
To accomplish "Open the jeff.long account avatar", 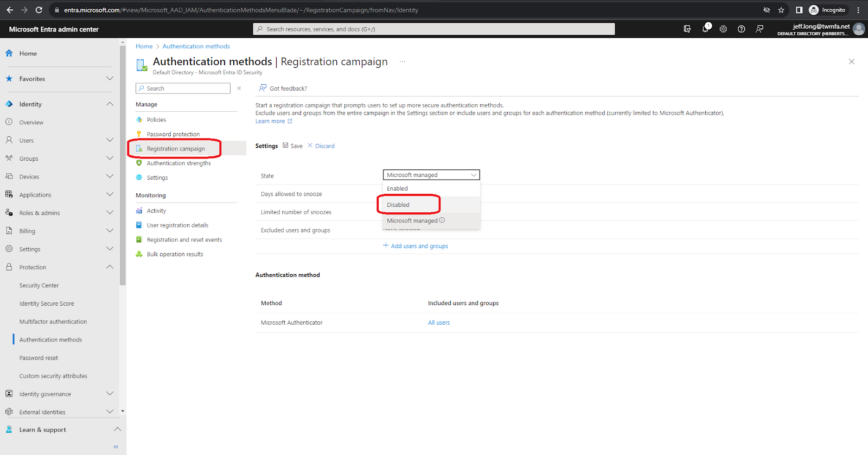I will coord(859,29).
